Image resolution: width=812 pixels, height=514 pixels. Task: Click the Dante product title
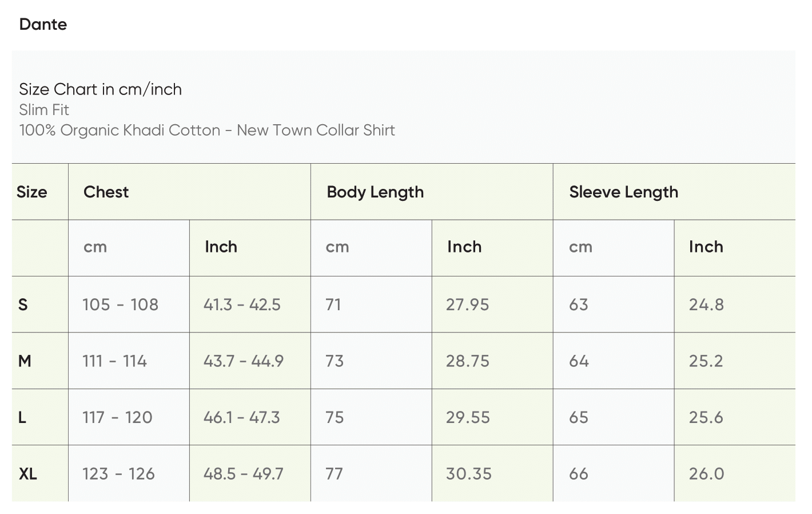coord(43,24)
